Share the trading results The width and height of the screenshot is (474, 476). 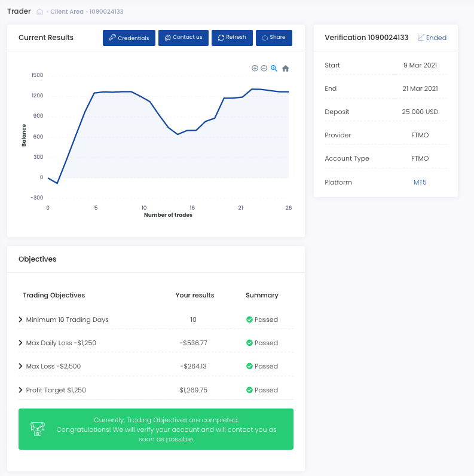274,38
